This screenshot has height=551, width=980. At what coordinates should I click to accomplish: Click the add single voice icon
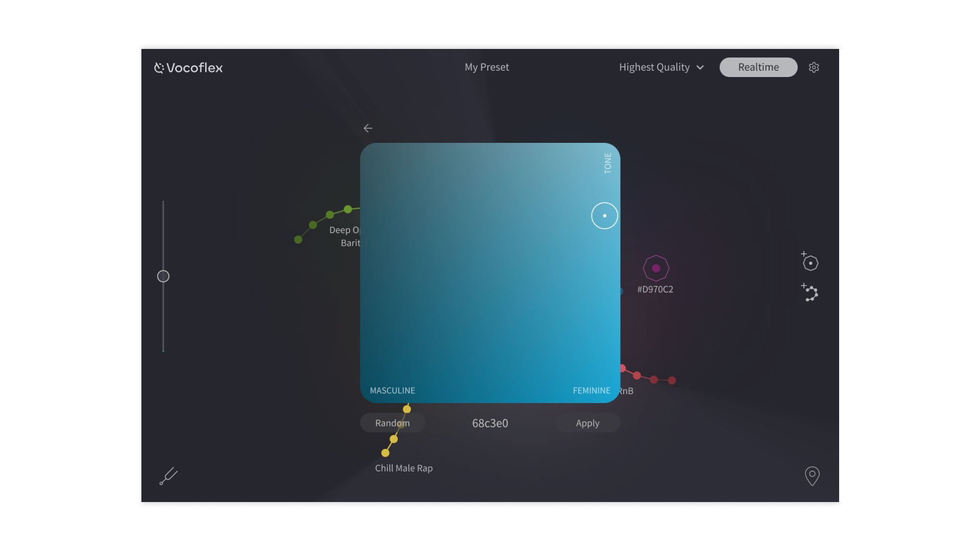[x=810, y=262]
